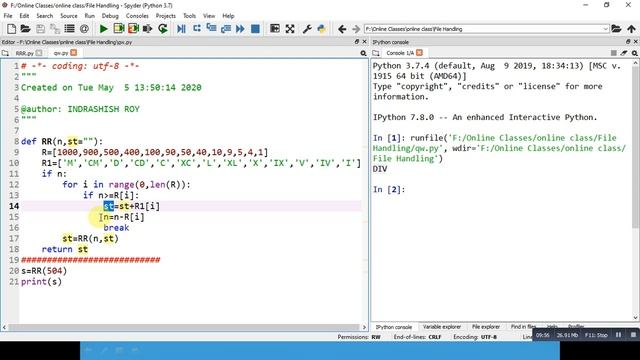Stop debugging blue square icon

pos(255,29)
